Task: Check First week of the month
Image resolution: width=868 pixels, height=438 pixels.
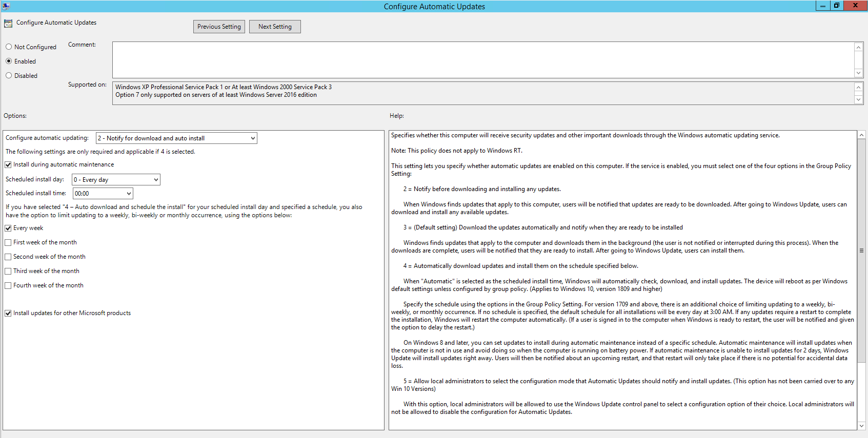Action: [x=8, y=243]
